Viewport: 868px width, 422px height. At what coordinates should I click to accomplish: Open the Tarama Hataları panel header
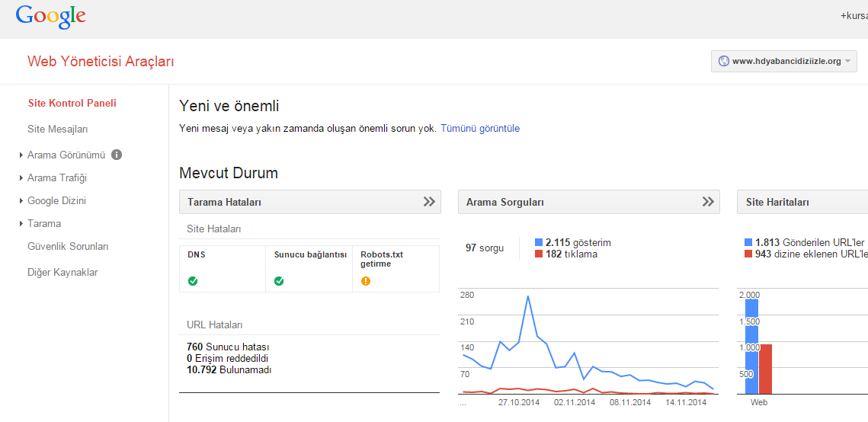tap(310, 202)
